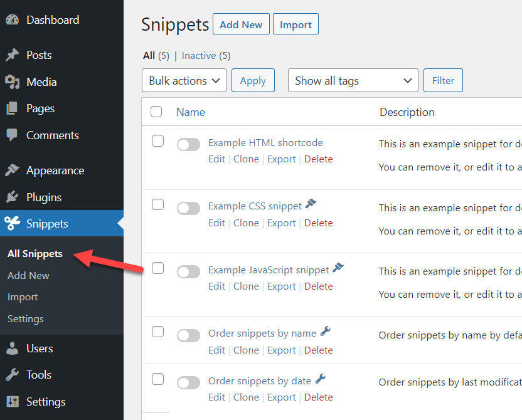Image resolution: width=522 pixels, height=420 pixels.
Task: Open the Example HTML shortcode title link
Action: 265,143
